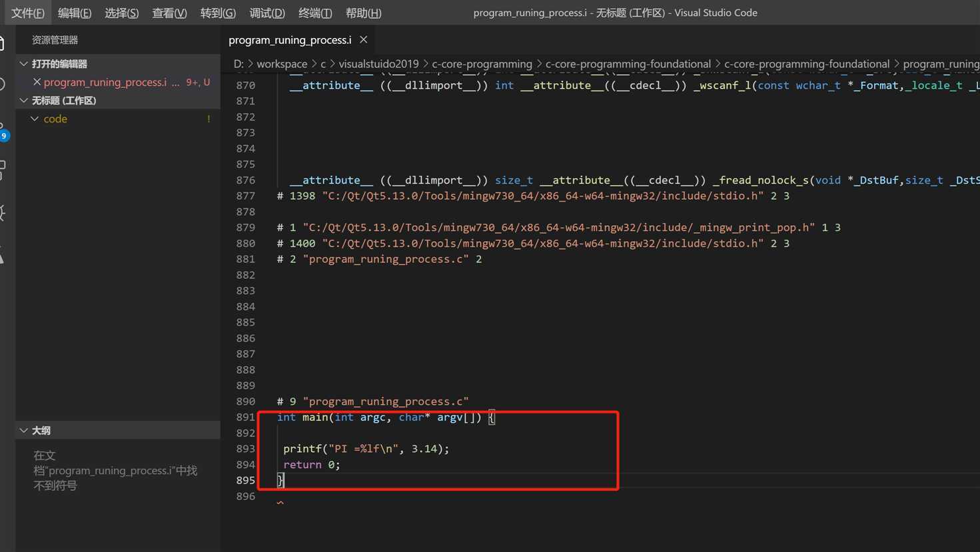Click second c-core-programming-foundational breadcrumb
Screen dimensions: 980x552
pos(807,64)
